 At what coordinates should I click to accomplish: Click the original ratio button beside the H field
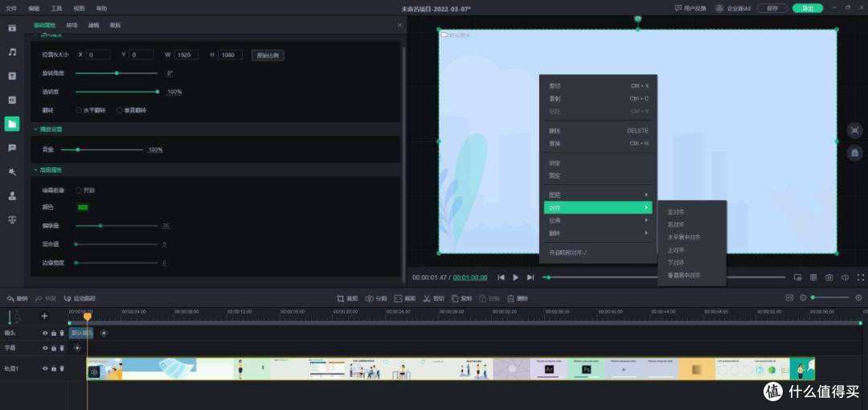(x=268, y=55)
